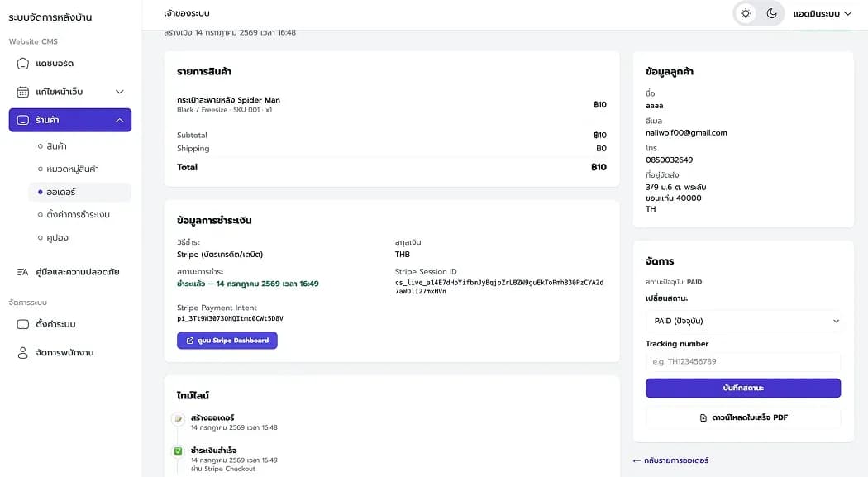
Task: Click the ระบบจัดการหลังบ้าน header title
Action: tap(50, 17)
